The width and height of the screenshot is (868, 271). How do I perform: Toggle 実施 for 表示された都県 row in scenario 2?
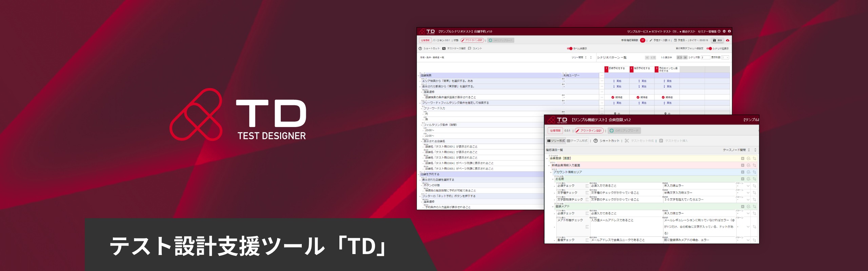click(642, 86)
